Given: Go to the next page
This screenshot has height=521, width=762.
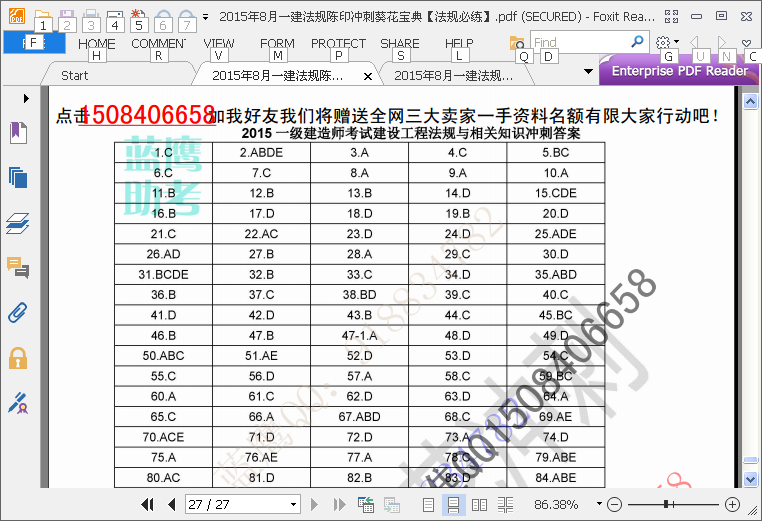Looking at the screenshot, I should pos(314,505).
